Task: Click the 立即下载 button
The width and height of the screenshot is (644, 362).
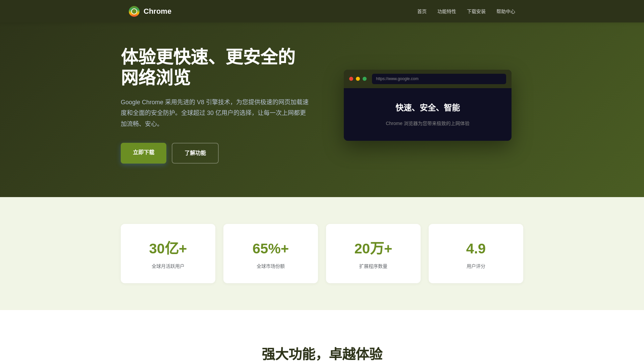Action: tap(144, 153)
